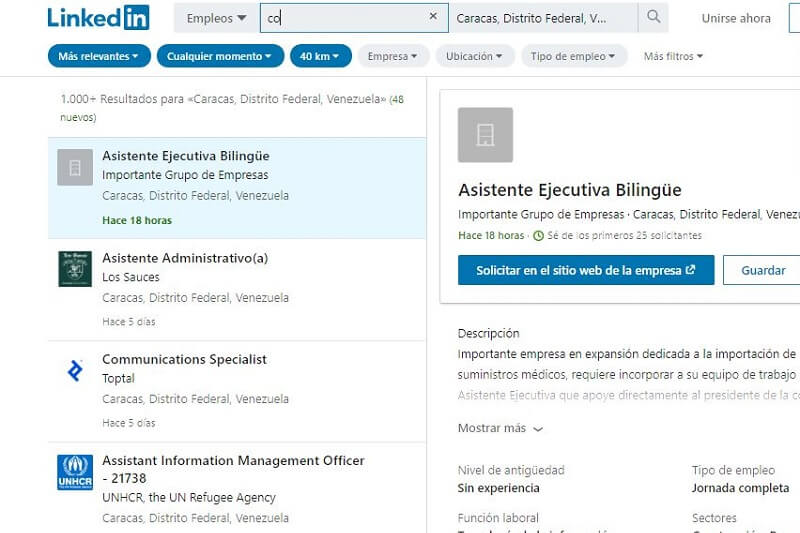Clear the search field with the X icon

[x=433, y=17]
